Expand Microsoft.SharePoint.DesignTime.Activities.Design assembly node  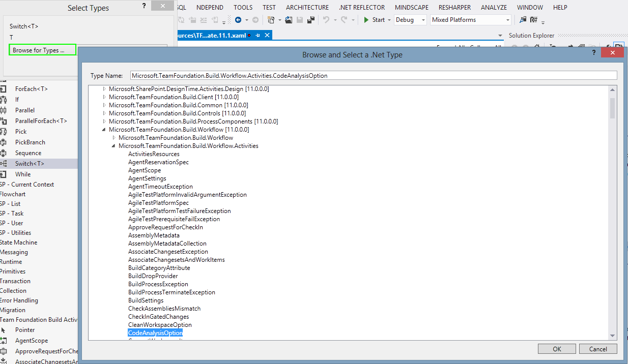(105, 89)
